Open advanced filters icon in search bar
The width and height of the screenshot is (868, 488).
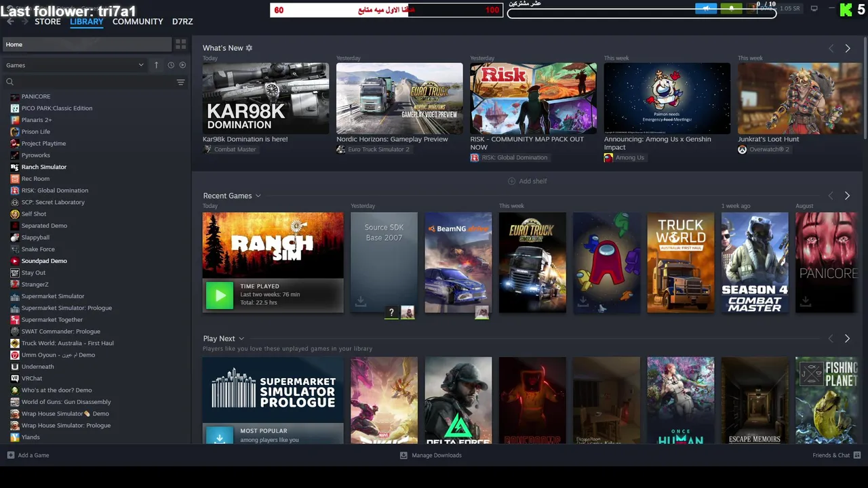point(180,82)
